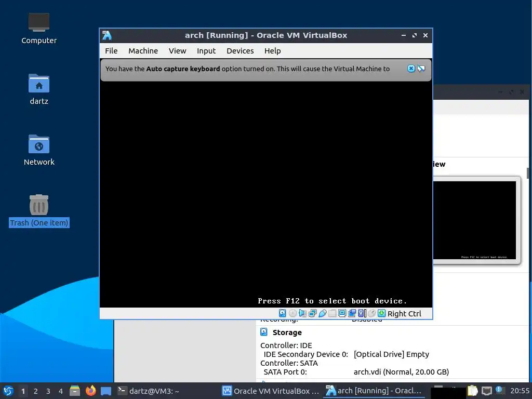
Task: Click the mouse integration indicator icon
Action: pyautogui.click(x=372, y=313)
